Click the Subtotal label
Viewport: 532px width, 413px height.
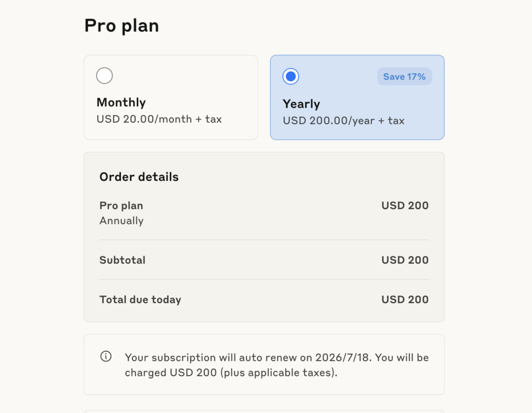122,260
